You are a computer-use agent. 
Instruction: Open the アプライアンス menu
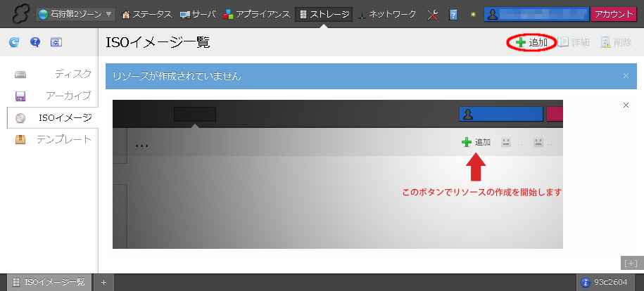tap(257, 14)
